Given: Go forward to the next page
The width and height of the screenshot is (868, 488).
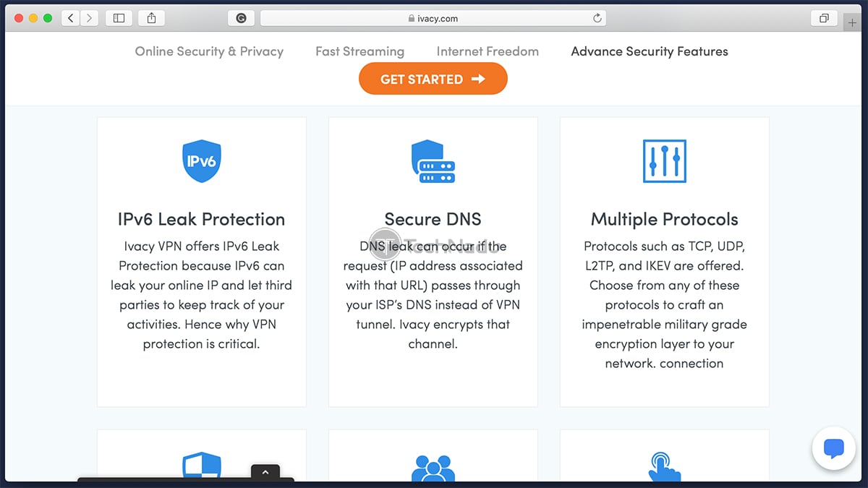Looking at the screenshot, I should pyautogui.click(x=89, y=18).
